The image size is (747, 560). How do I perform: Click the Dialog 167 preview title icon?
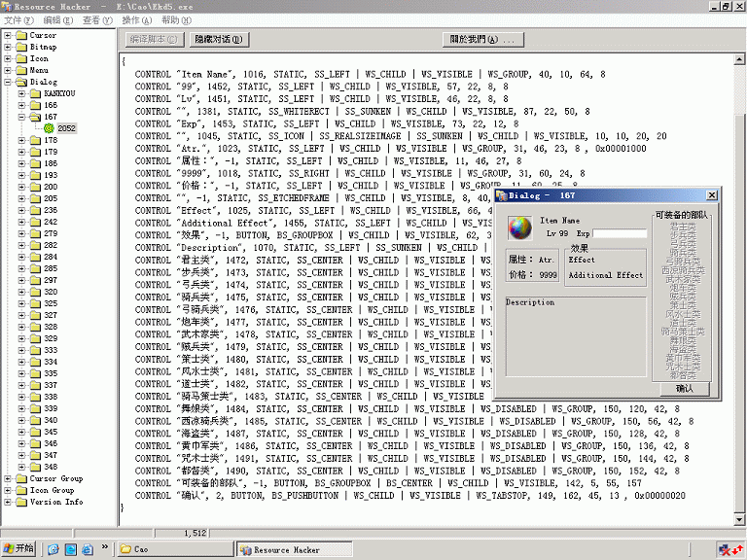pyautogui.click(x=501, y=195)
